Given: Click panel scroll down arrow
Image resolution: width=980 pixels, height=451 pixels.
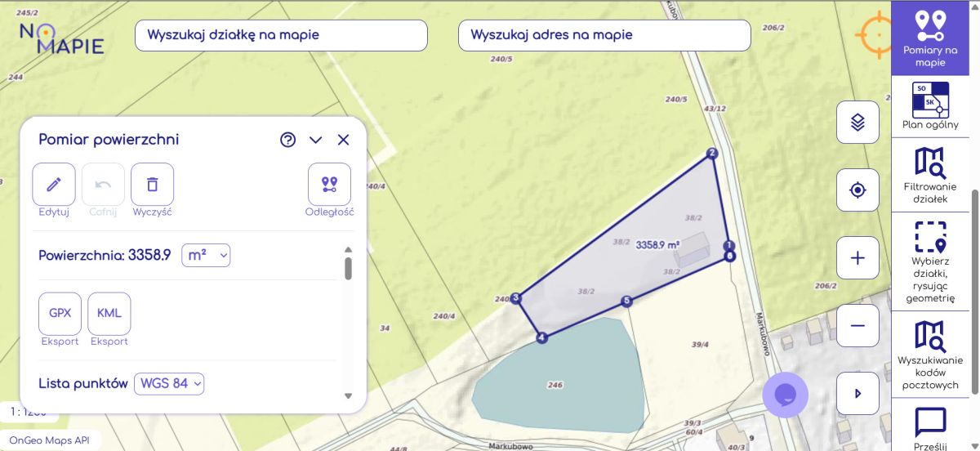Looking at the screenshot, I should [x=348, y=396].
